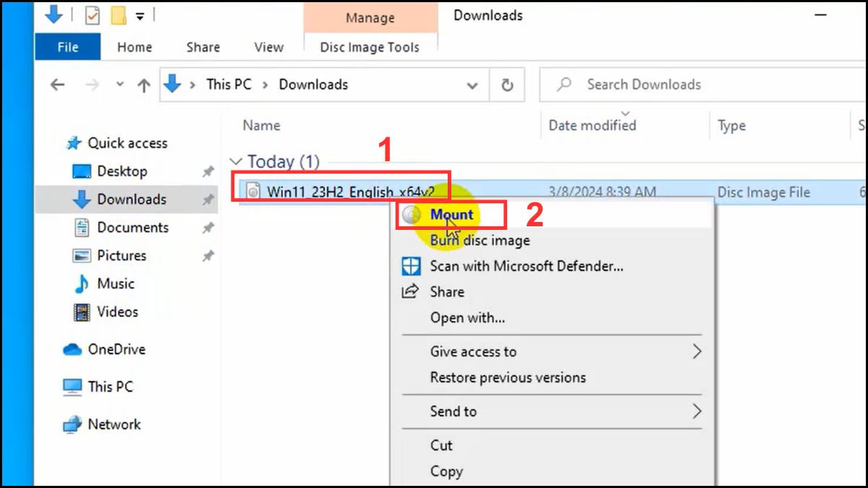Open the address bar dropdown arrow

473,85
